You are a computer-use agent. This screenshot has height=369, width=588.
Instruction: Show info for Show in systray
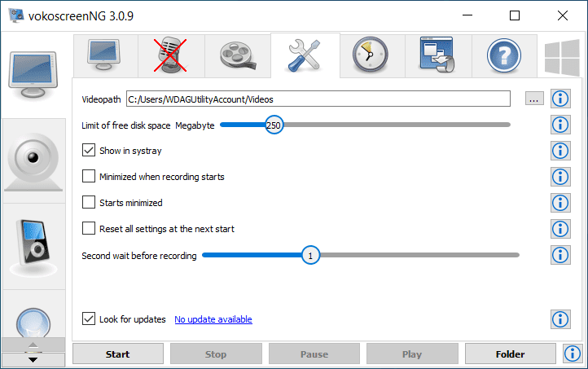[560, 151]
